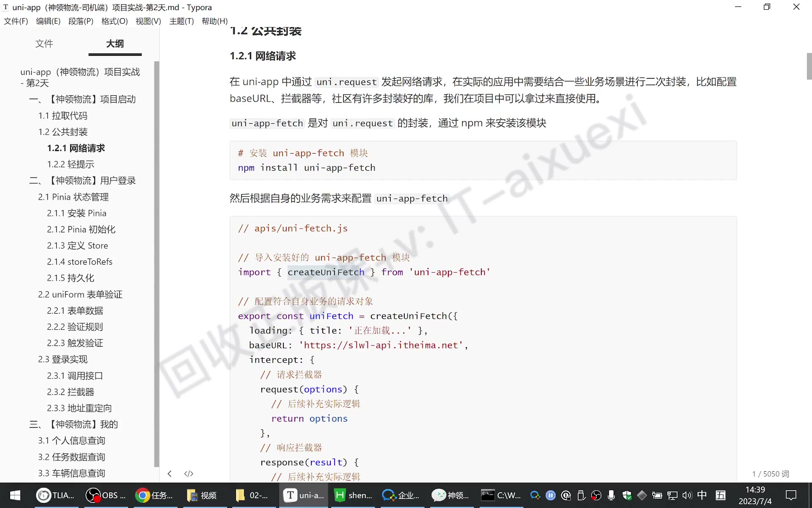Open the C:\W... command prompt taskbar item
Screen dimensions: 812x508
click(502, 495)
